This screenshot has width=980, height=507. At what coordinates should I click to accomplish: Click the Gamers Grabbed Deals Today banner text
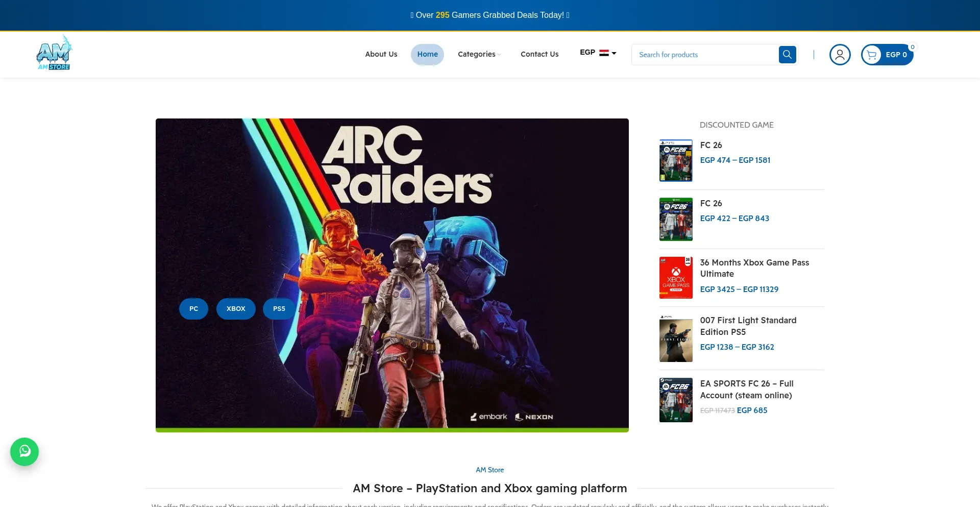[x=490, y=15]
